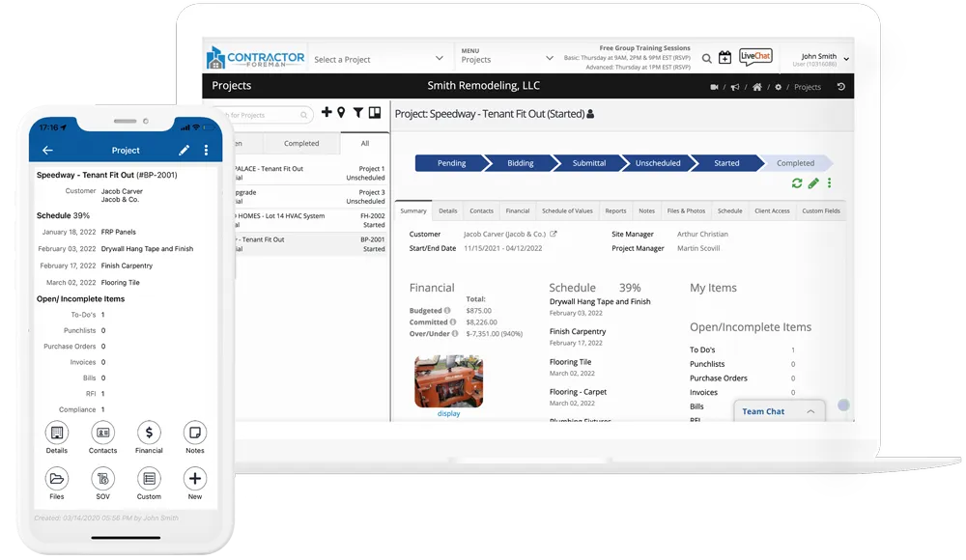
Task: Click the video camera icon in breadcrumb bar
Action: coord(714,88)
